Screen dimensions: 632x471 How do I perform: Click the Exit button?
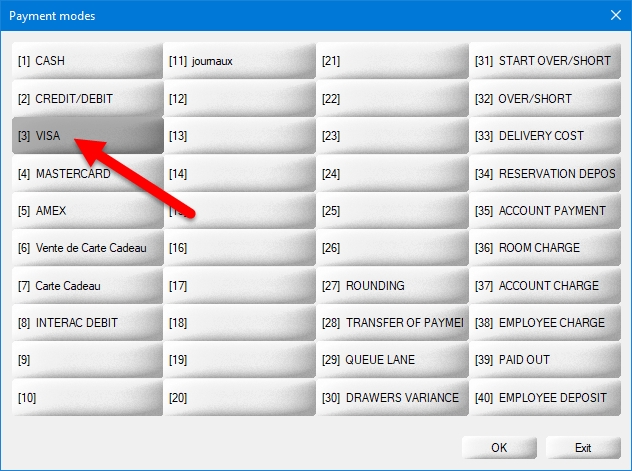point(583,447)
